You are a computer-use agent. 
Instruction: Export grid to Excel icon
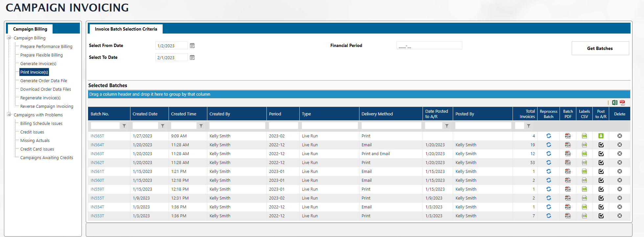614,103
